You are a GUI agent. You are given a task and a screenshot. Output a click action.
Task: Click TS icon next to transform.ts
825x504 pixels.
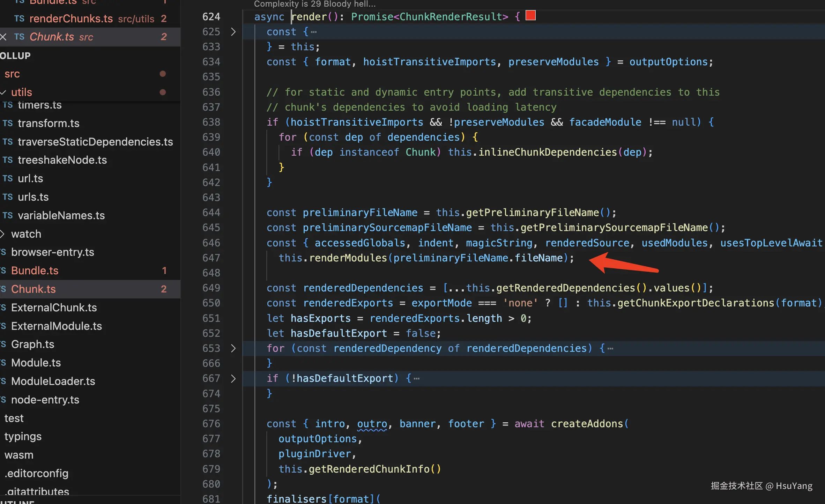[x=8, y=123]
